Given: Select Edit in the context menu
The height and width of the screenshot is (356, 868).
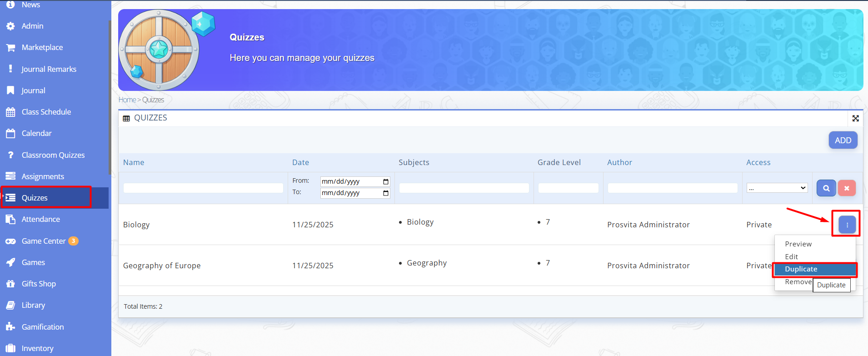Looking at the screenshot, I should coord(791,257).
